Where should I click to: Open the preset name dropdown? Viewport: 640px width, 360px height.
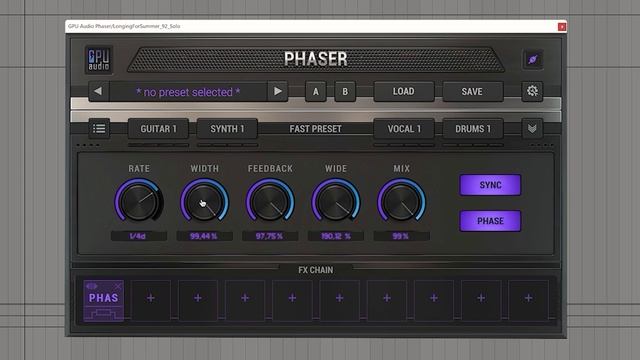point(188,92)
